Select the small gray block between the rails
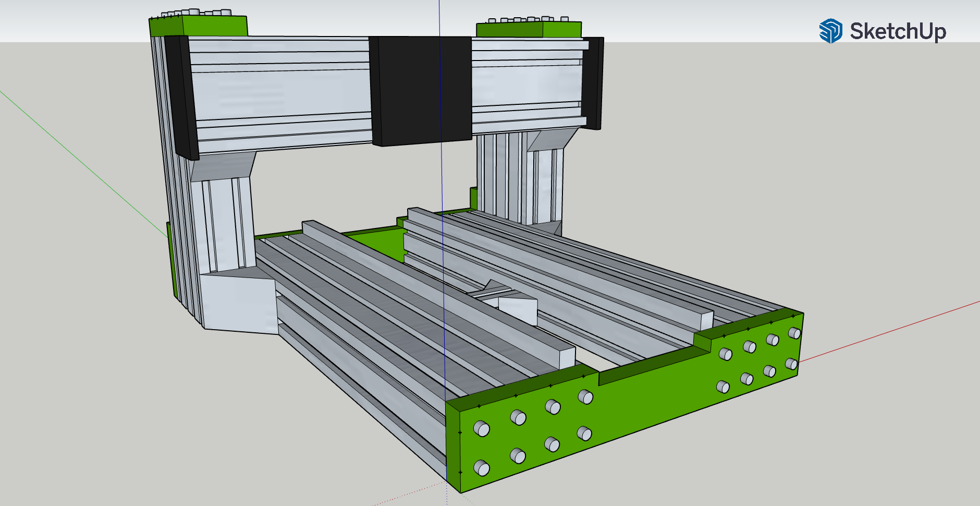Screen dimensions: 980x506 [x=517, y=310]
